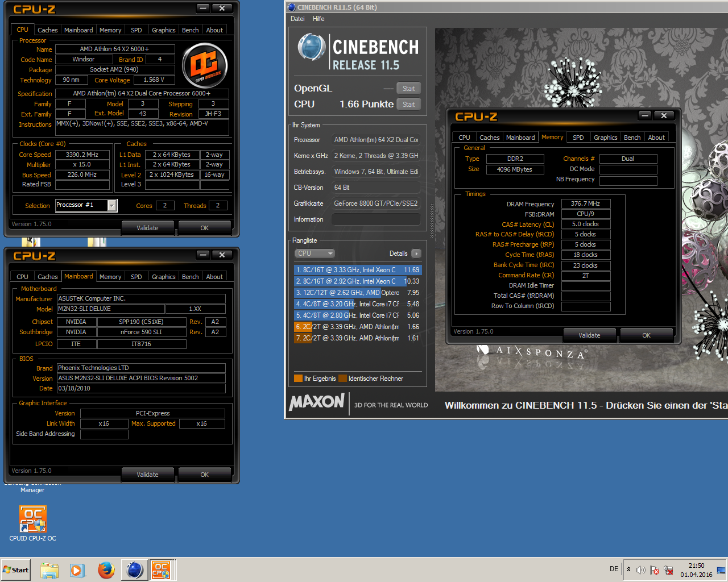The width and height of the screenshot is (728, 582).
Task: Click OK in CPU-Z CPU window
Action: click(205, 228)
